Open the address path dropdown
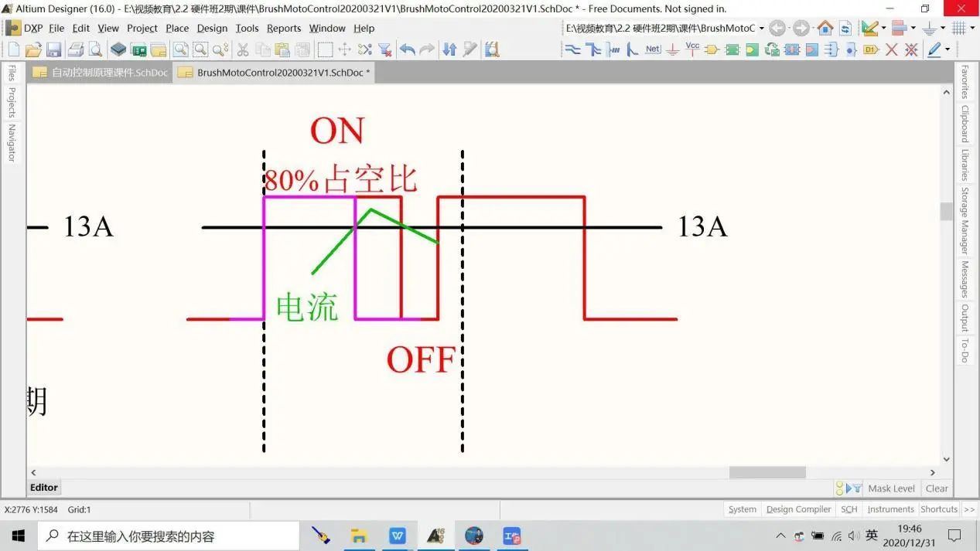 click(x=761, y=29)
